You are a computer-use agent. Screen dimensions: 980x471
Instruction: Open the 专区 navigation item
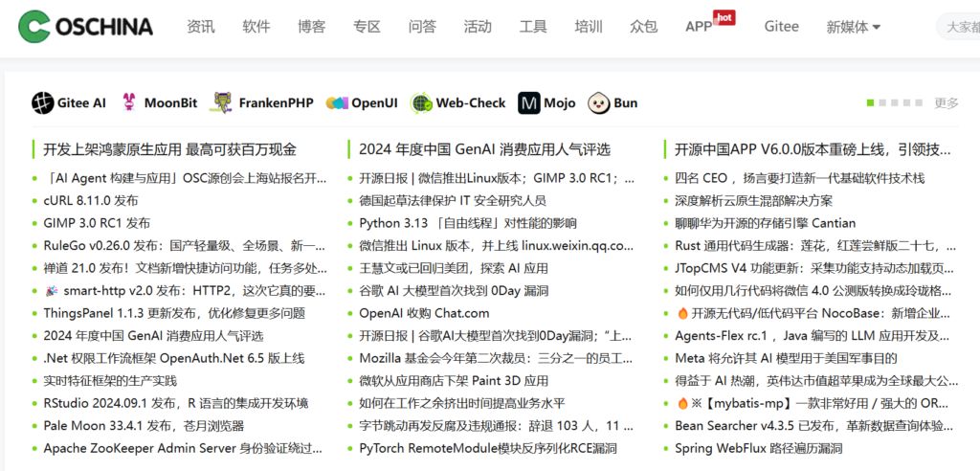coord(367,26)
